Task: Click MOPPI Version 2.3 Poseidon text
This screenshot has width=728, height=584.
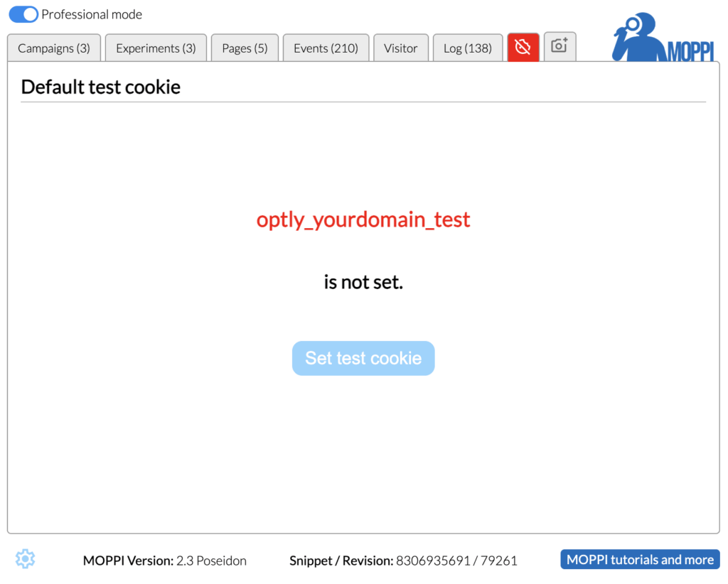Action: tap(165, 561)
